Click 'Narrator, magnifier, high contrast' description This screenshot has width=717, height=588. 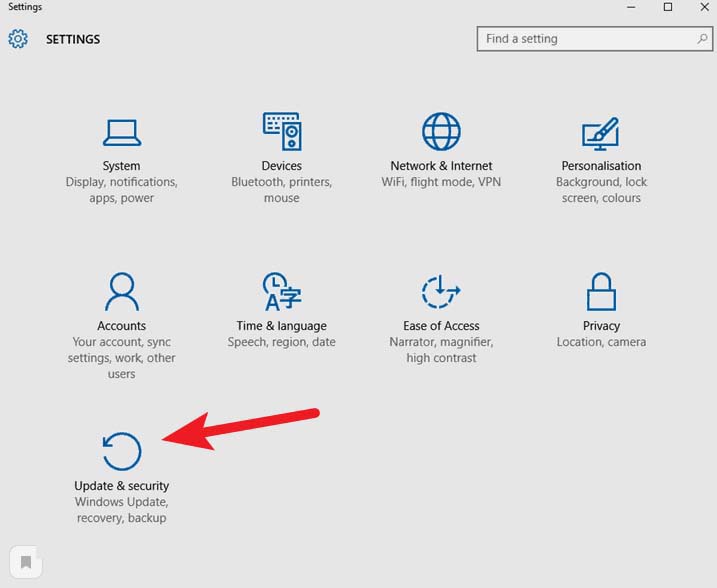pyautogui.click(x=441, y=350)
